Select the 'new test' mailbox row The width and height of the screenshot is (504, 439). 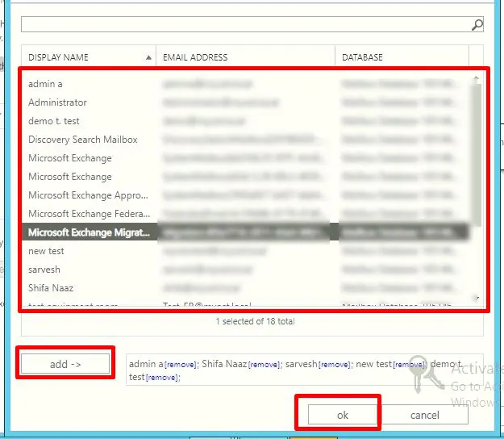[245, 251]
